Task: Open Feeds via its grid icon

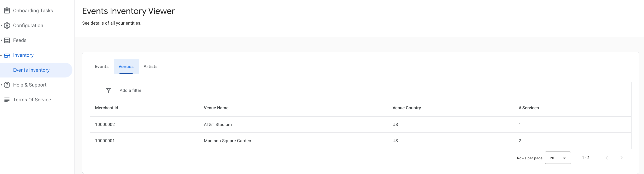Action: (6, 40)
